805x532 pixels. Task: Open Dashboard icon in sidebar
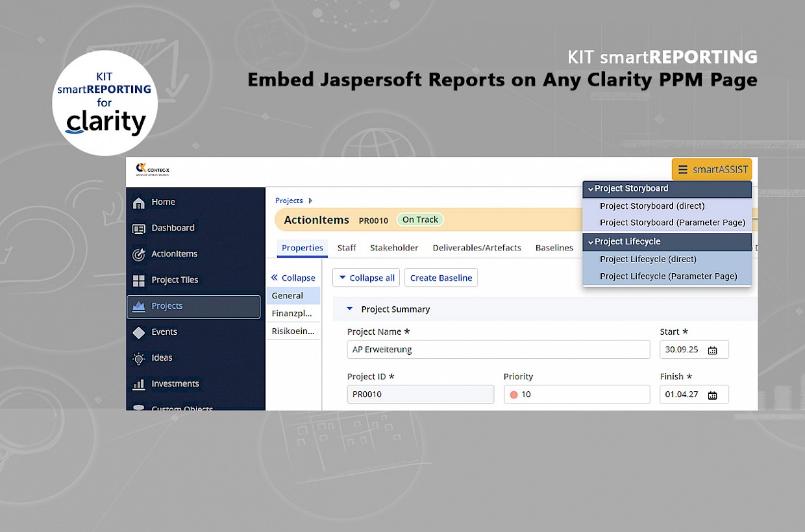pos(138,228)
